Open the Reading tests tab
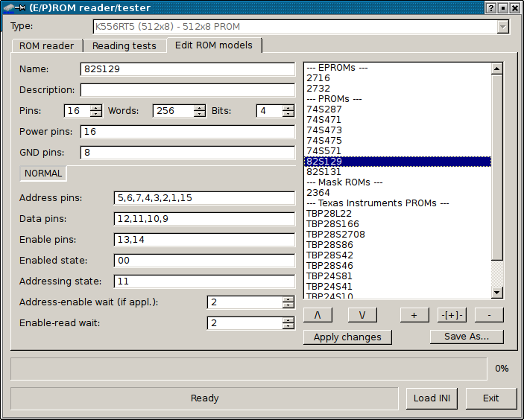Viewport: 524px width, 420px height. [x=124, y=46]
